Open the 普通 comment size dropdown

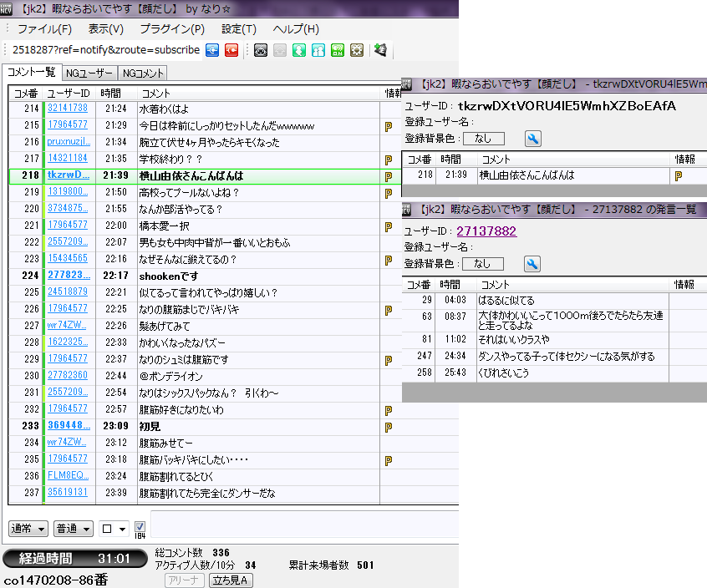74,529
